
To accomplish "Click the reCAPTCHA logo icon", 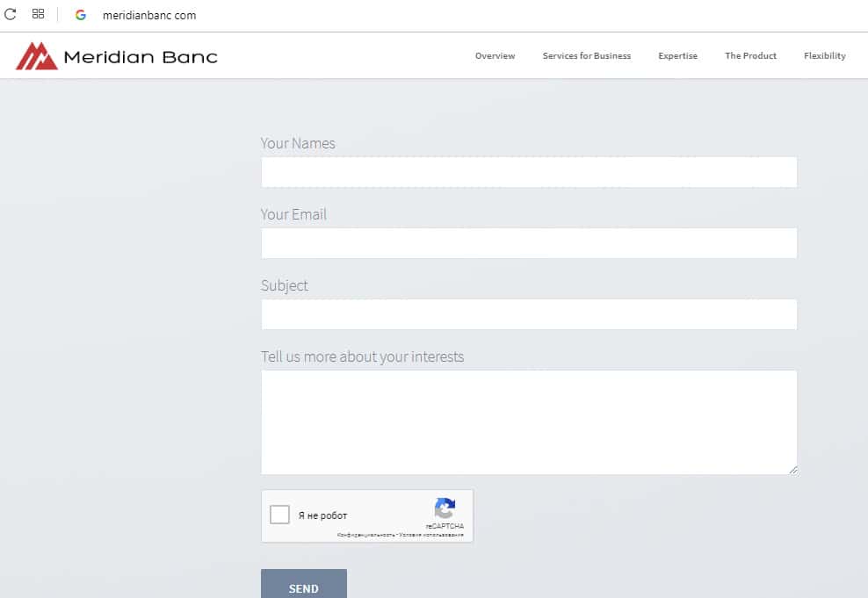I will tap(445, 509).
